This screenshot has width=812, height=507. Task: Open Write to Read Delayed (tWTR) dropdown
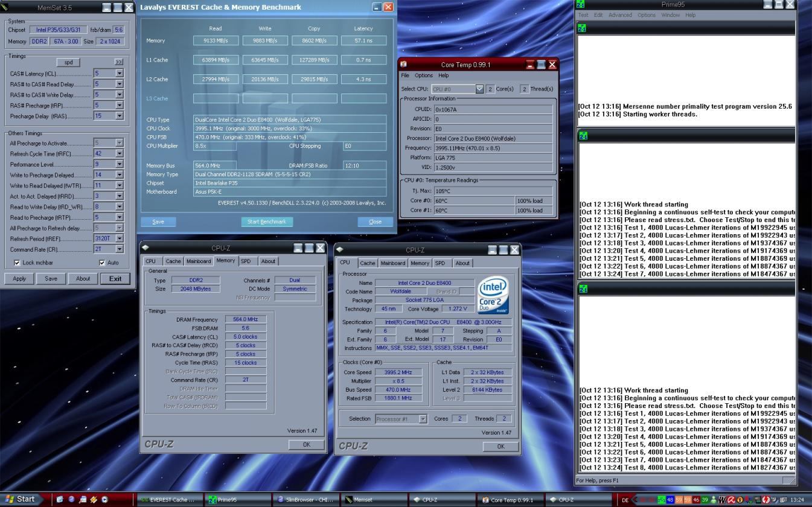(119, 185)
